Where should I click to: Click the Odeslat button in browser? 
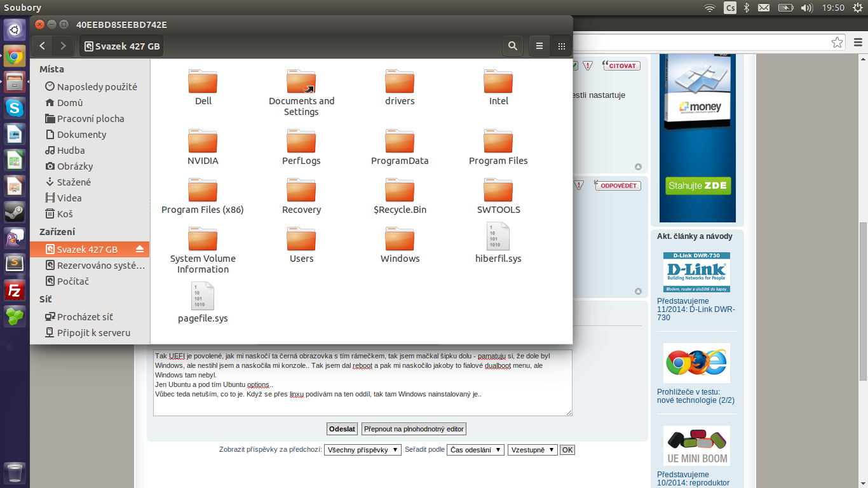(x=342, y=429)
